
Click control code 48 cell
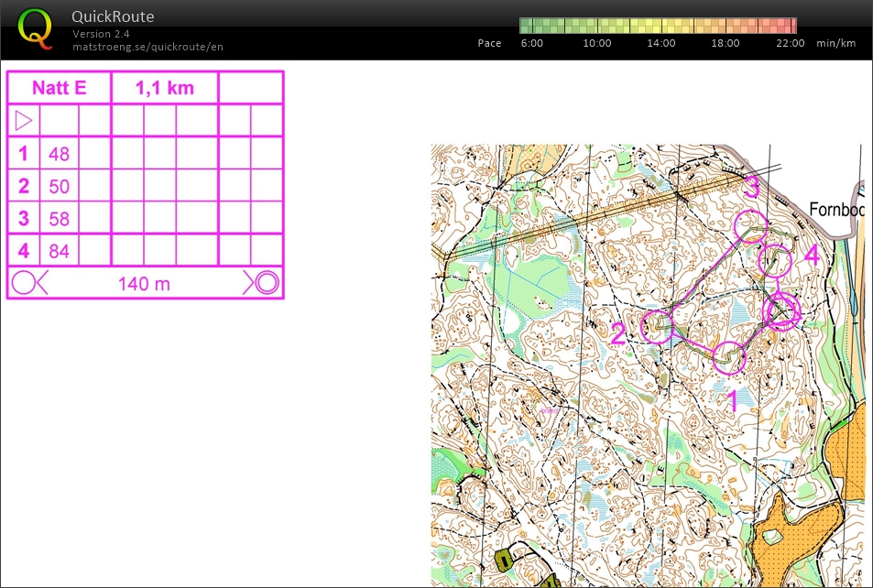[59, 154]
